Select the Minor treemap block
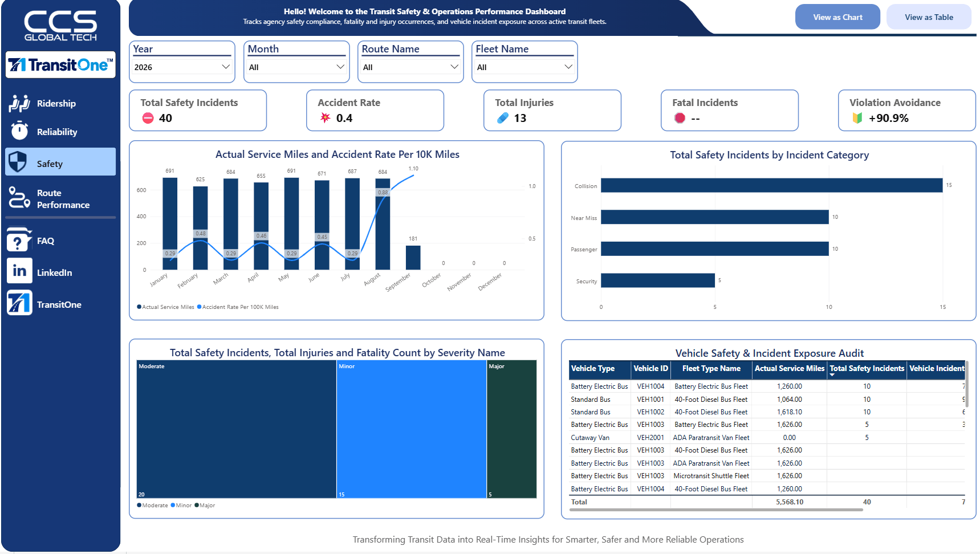 click(x=412, y=429)
